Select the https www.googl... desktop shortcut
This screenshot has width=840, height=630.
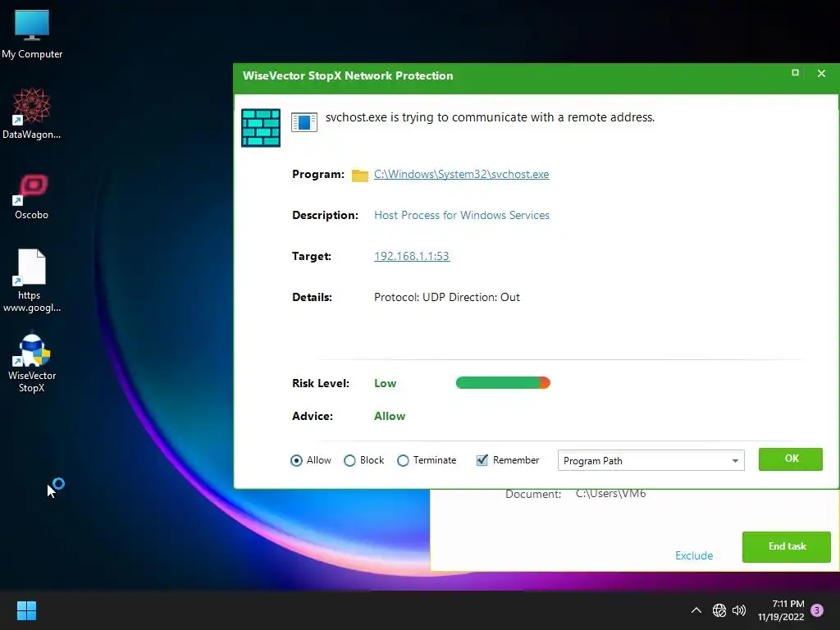32,281
